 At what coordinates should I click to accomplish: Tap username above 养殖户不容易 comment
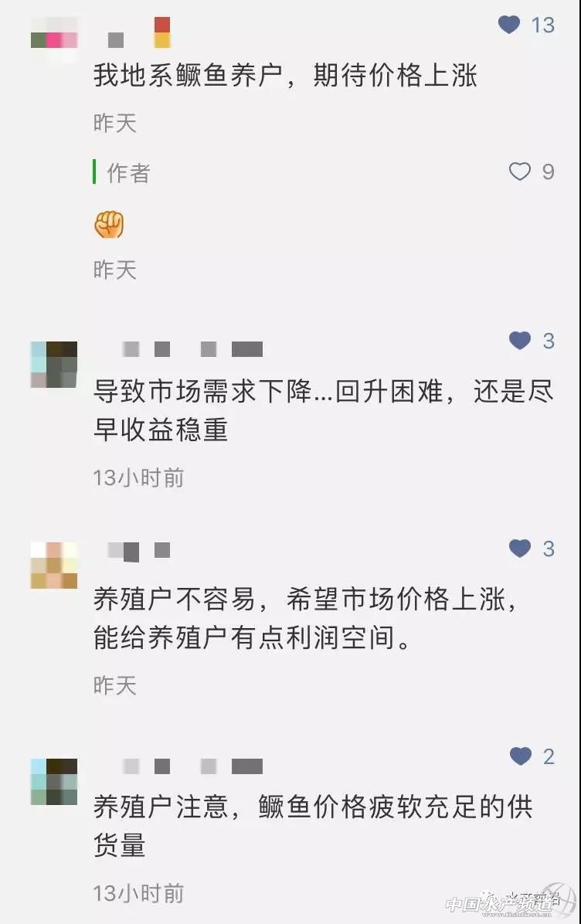(x=139, y=550)
